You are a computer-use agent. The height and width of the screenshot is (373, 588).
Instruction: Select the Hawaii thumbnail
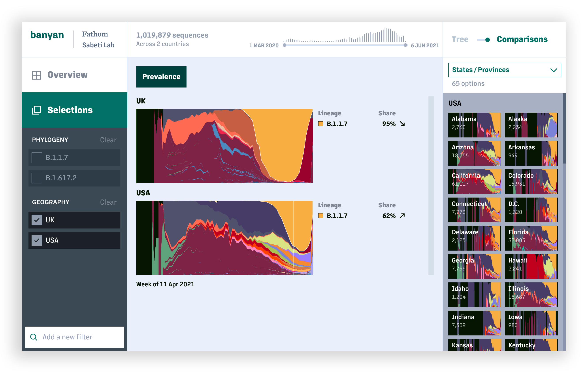(x=531, y=266)
